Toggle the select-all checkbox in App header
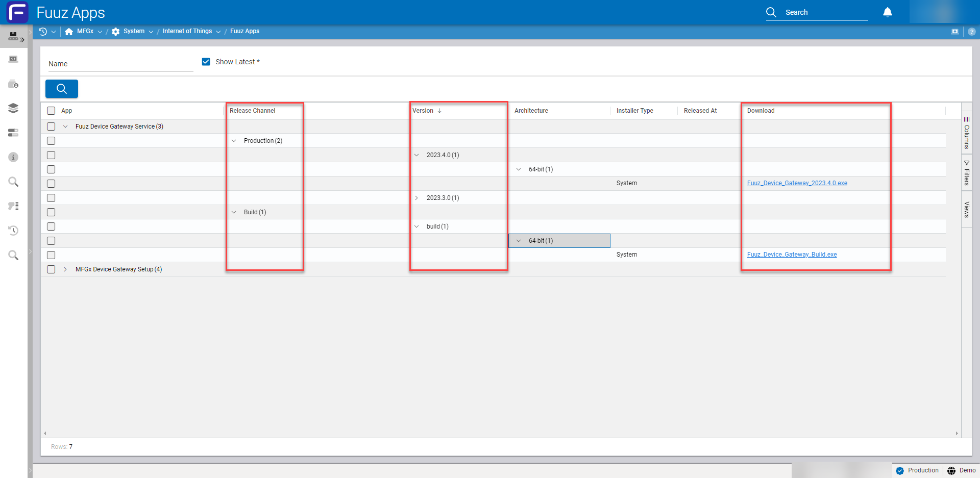This screenshot has height=478, width=980. coord(51,111)
